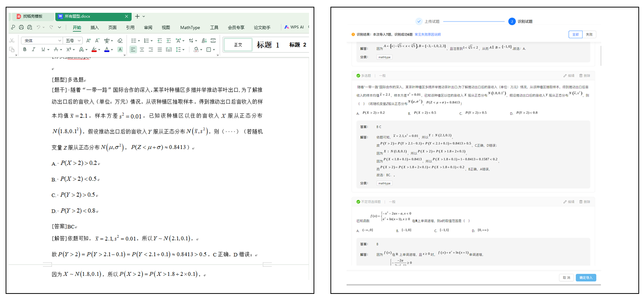Toggle strikethrough formatting
This screenshot has height=301, width=644.
56,50
